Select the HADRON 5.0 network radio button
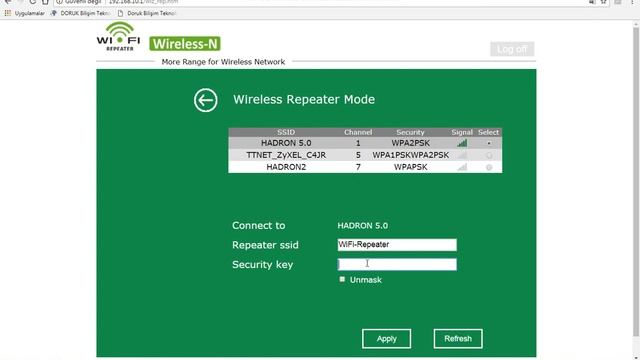Screen dimensions: 640x360 [489, 143]
